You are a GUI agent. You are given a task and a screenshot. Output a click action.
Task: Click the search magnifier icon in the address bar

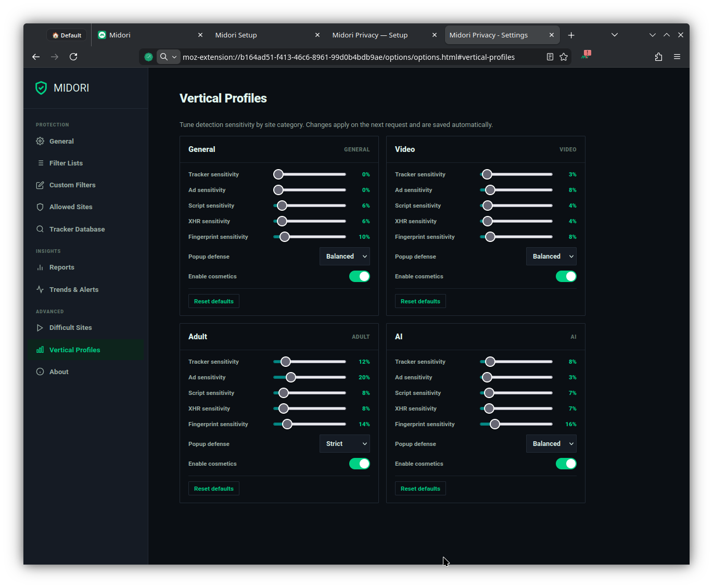click(x=163, y=57)
